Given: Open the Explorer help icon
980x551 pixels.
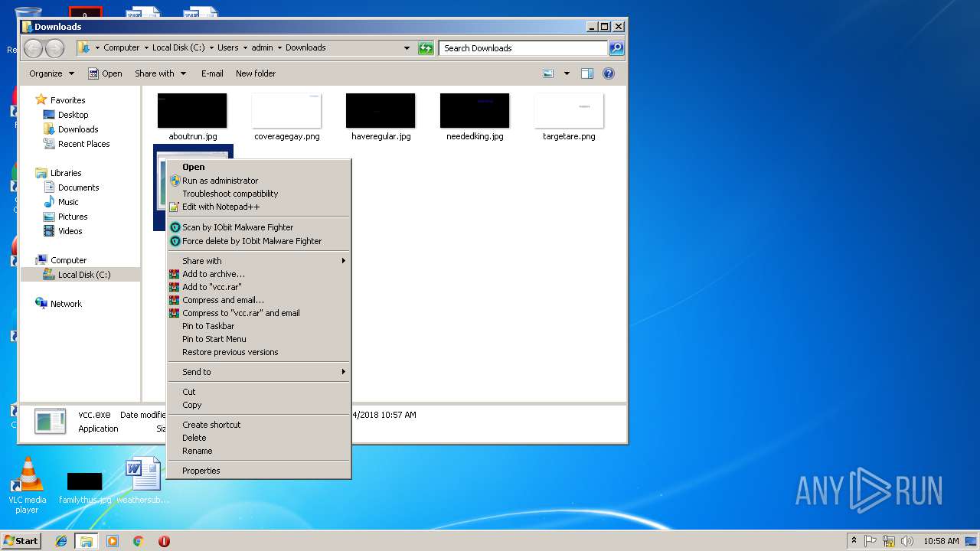Looking at the screenshot, I should tap(609, 73).
